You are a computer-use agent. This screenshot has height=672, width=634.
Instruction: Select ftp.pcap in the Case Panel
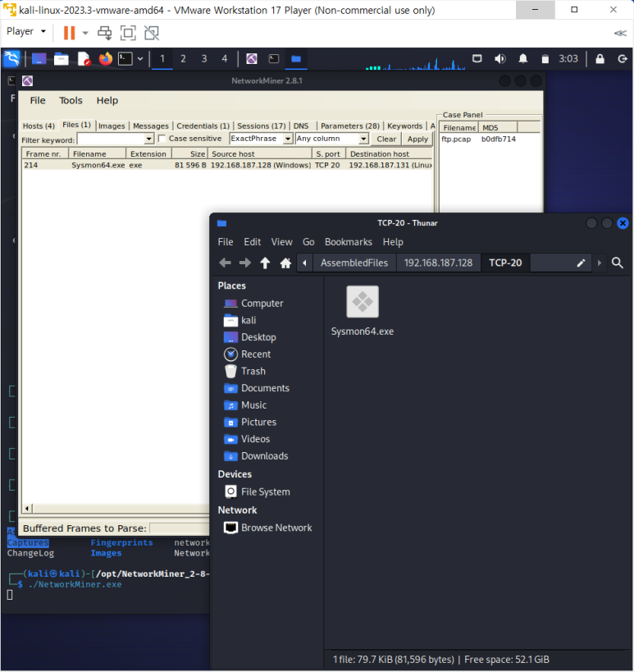tap(456, 139)
